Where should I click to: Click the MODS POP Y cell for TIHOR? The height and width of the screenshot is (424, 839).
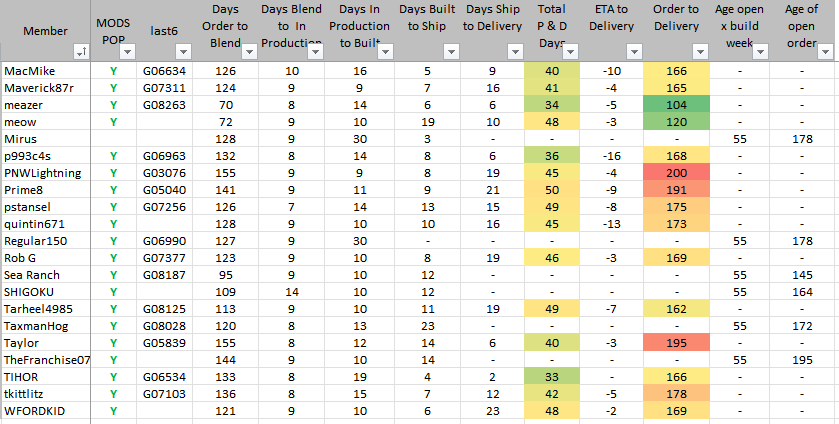(113, 376)
